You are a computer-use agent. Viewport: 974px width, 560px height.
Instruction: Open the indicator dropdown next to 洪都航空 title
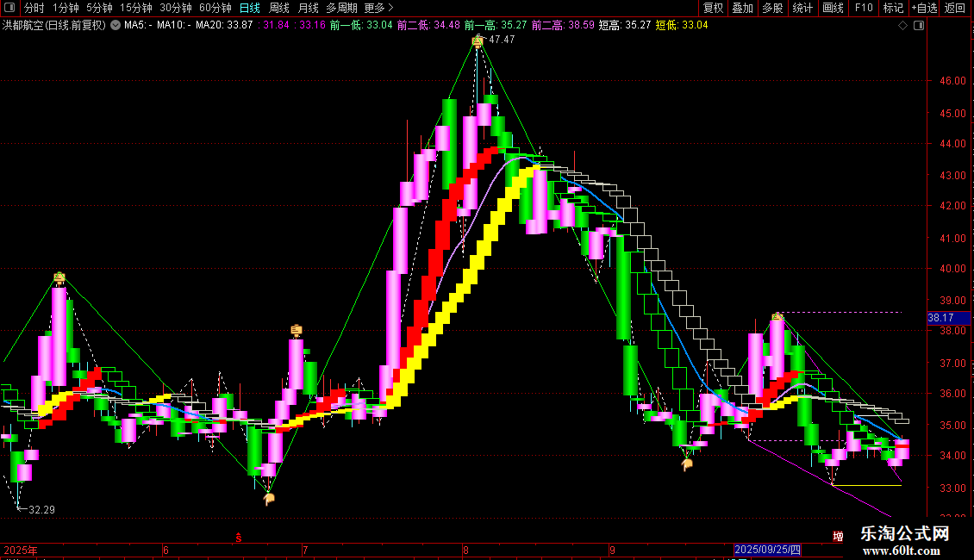click(x=116, y=25)
